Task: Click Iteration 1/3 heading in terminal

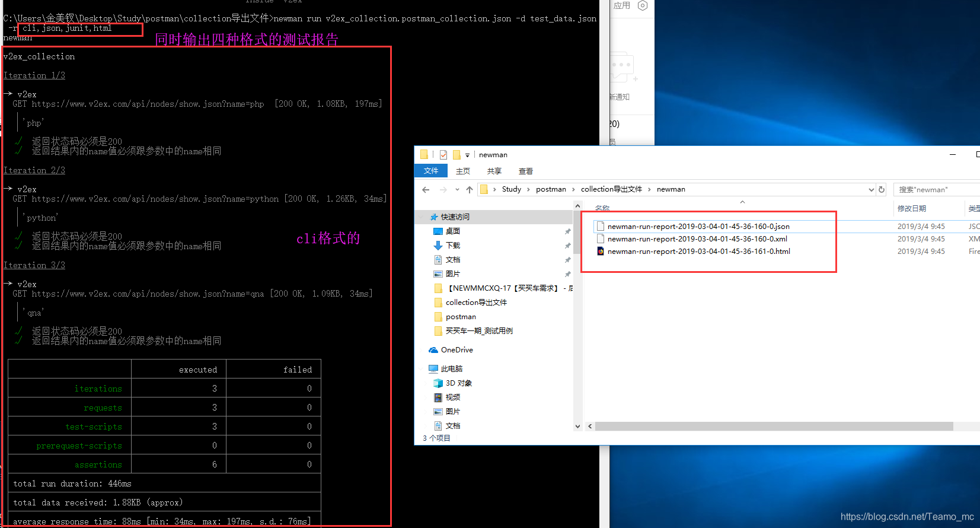Action: [34, 75]
